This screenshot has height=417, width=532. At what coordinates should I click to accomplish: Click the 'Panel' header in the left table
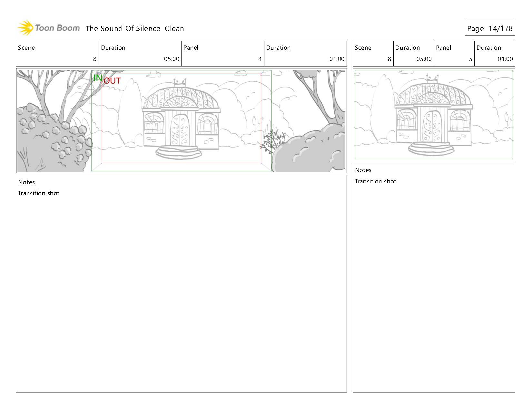(x=191, y=48)
